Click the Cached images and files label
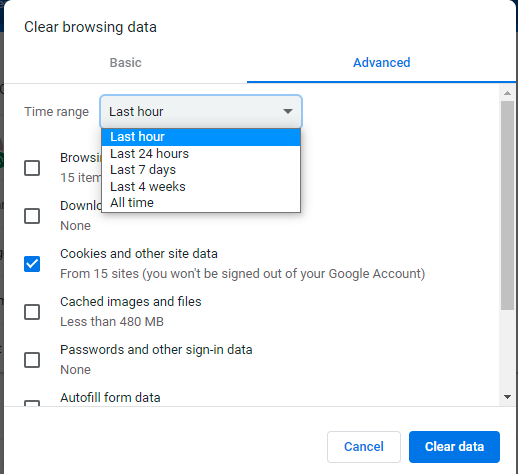 point(131,302)
